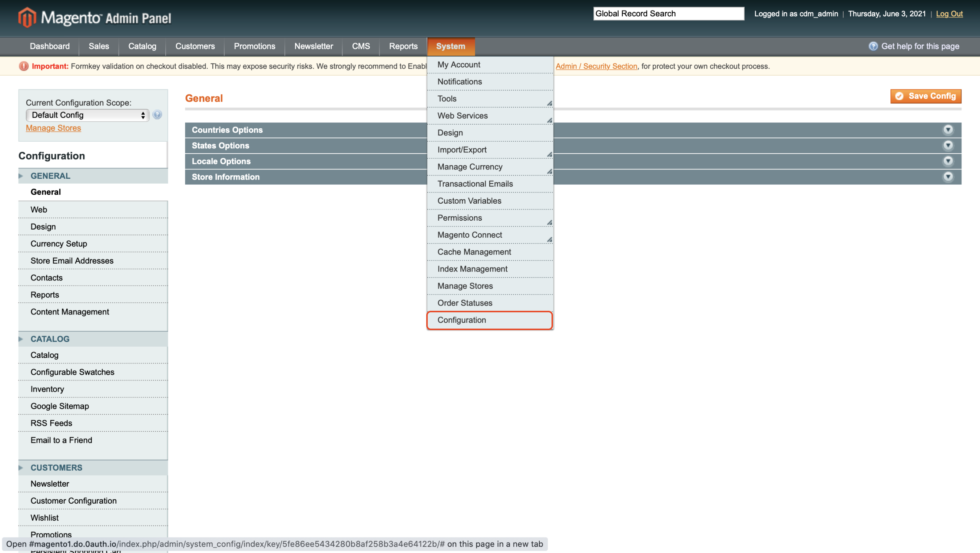The height and width of the screenshot is (553, 980).
Task: Open Transactional Emails from the System menu
Action: click(490, 184)
